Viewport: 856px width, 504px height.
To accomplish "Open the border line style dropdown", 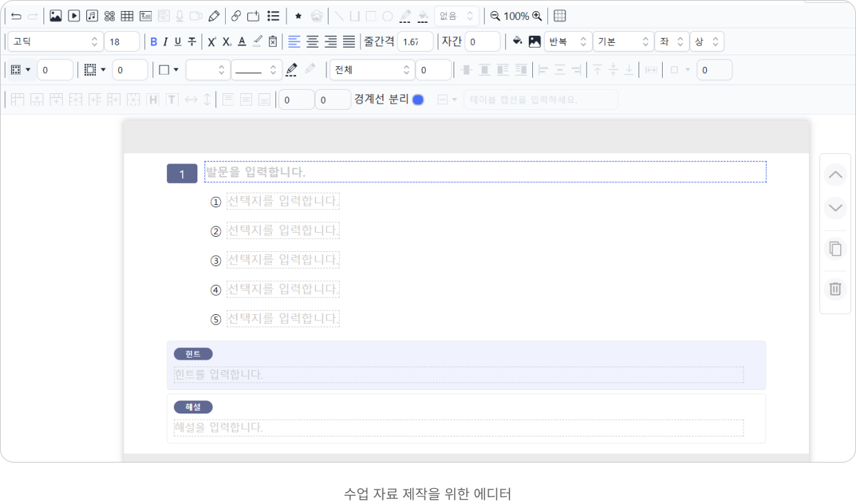I will pyautogui.click(x=256, y=70).
